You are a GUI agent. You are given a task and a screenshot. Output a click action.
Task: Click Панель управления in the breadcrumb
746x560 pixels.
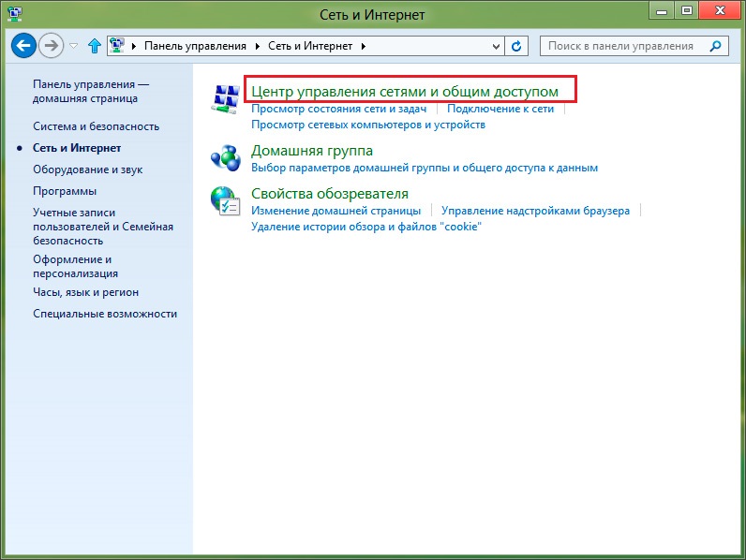tap(195, 46)
